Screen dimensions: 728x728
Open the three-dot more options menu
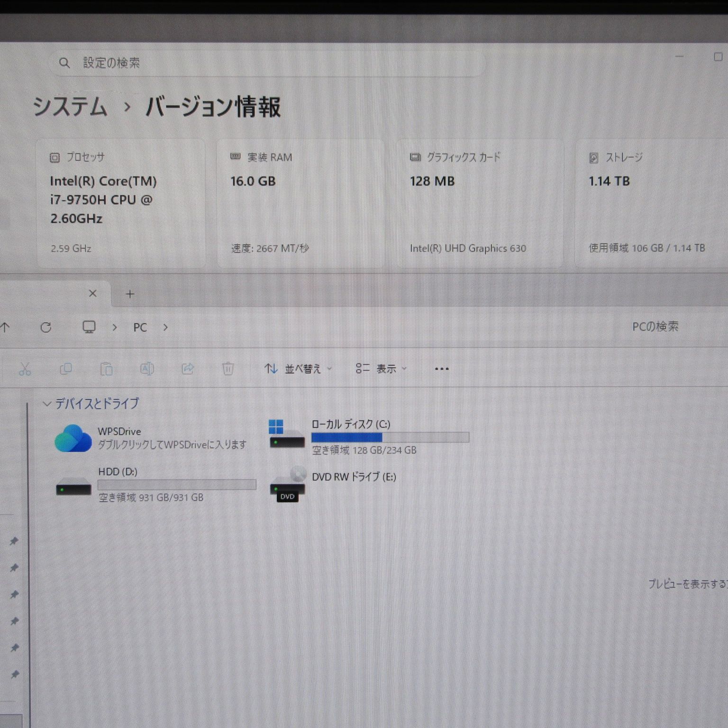pyautogui.click(x=442, y=369)
